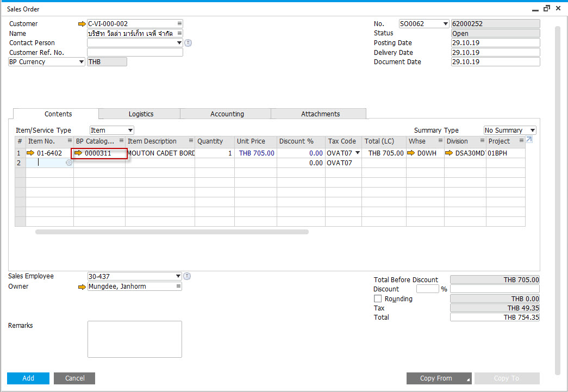The image size is (568, 392).
Task: Open the Customer link arrow
Action: click(x=82, y=24)
